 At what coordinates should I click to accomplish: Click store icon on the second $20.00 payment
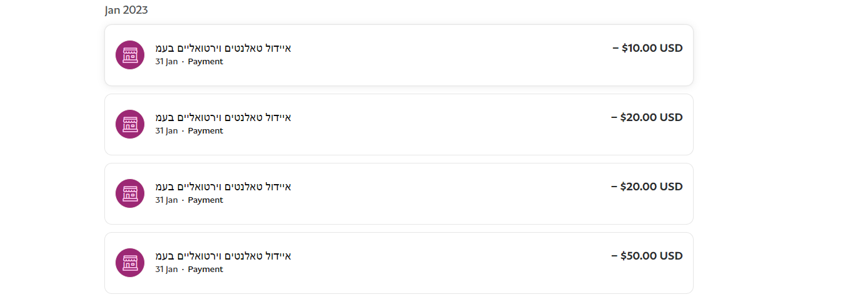coord(130,193)
